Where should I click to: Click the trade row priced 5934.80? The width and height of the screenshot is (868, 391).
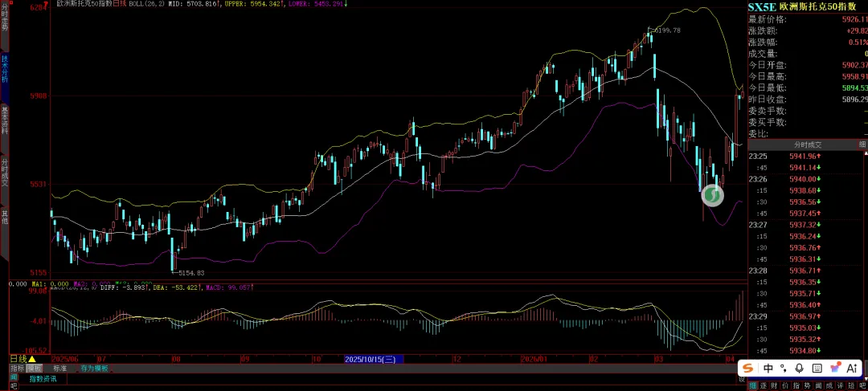[x=808, y=351]
